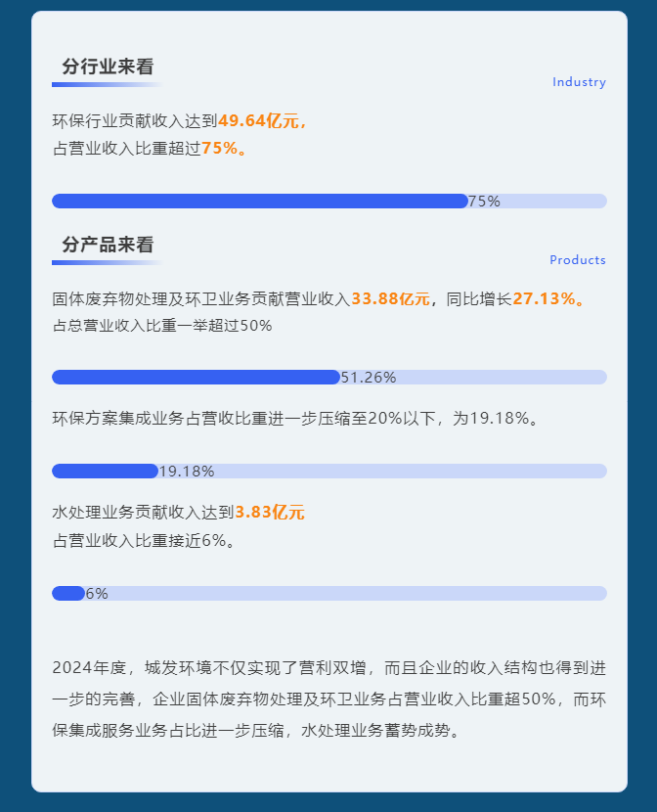Click the 19.18% label on progress bar
The image size is (657, 812).
point(186,472)
